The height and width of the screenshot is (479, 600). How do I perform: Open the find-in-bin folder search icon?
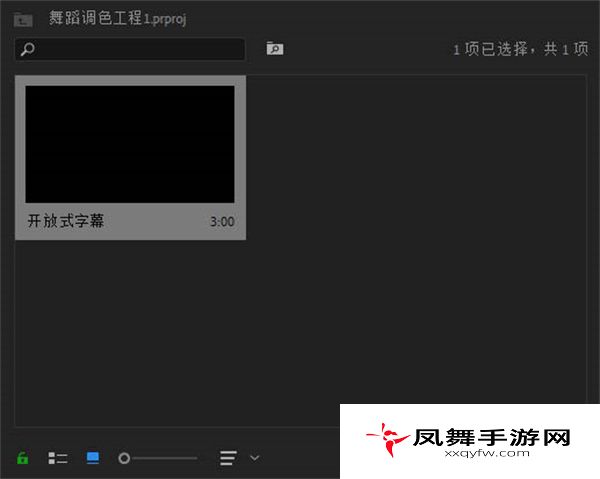[275, 48]
